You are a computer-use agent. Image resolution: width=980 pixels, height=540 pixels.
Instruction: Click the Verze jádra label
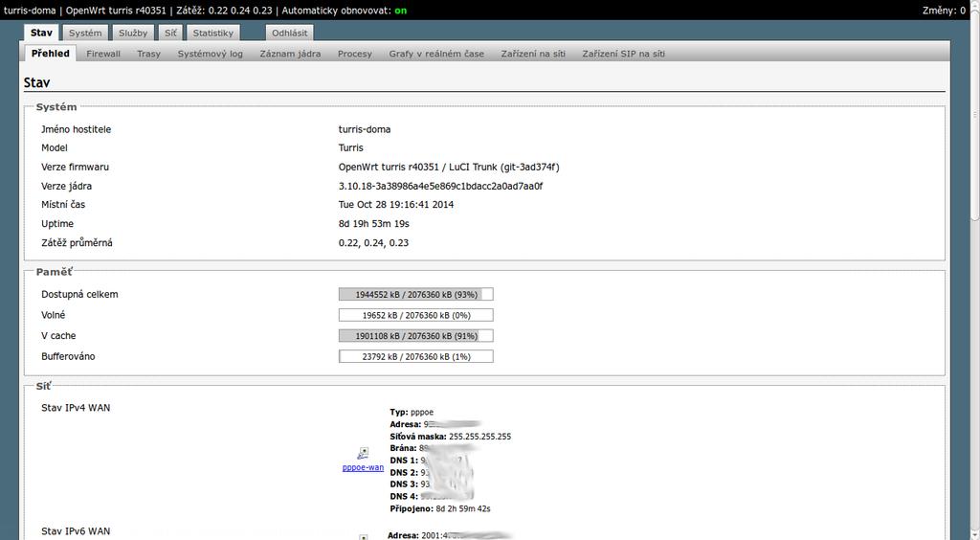tap(66, 186)
